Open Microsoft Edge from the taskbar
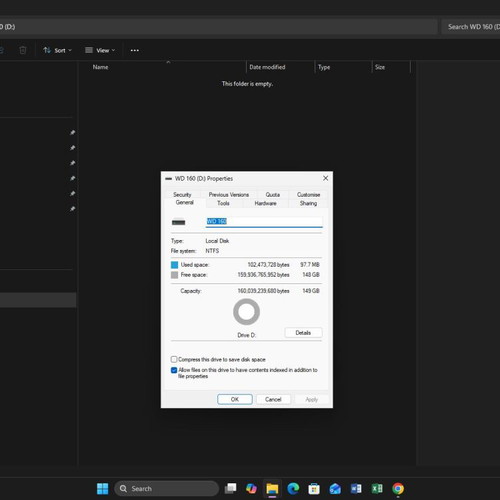The image size is (500, 500). [x=293, y=489]
